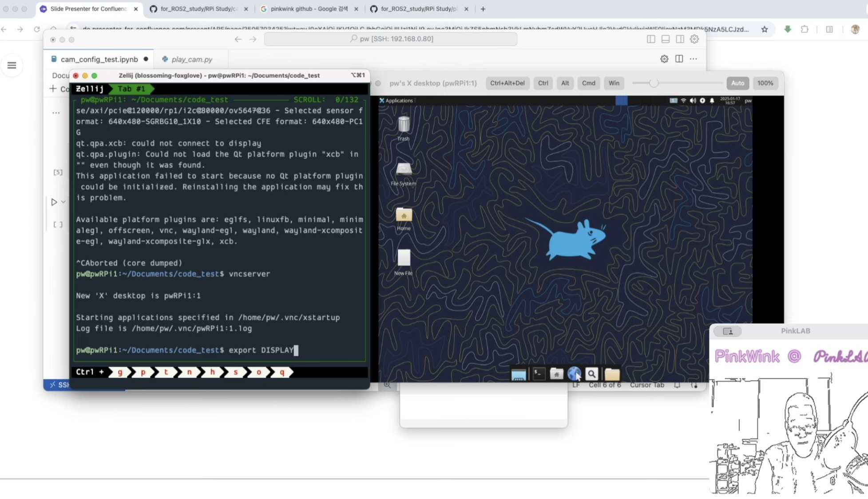Adjust the VNC scaling slider handle

tap(653, 83)
